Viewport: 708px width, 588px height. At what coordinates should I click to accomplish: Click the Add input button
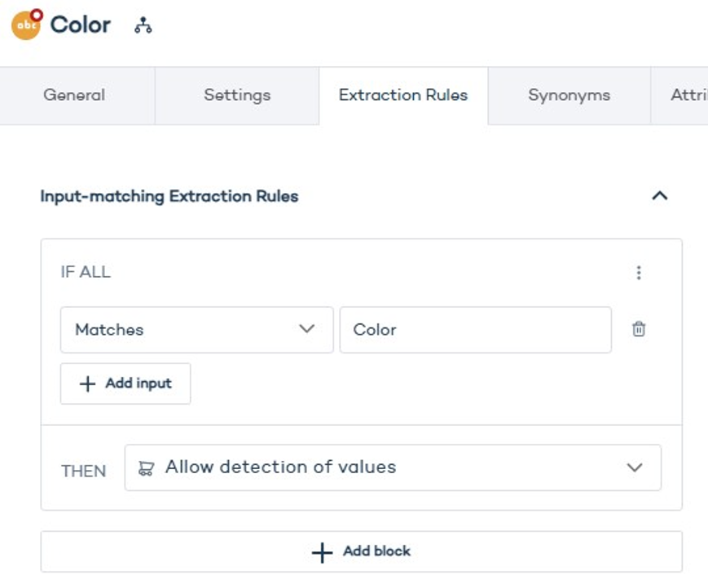click(x=125, y=383)
